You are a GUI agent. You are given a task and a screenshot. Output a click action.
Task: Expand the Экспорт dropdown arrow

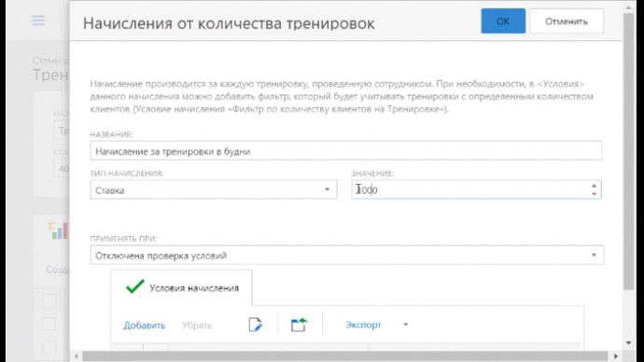(x=405, y=325)
